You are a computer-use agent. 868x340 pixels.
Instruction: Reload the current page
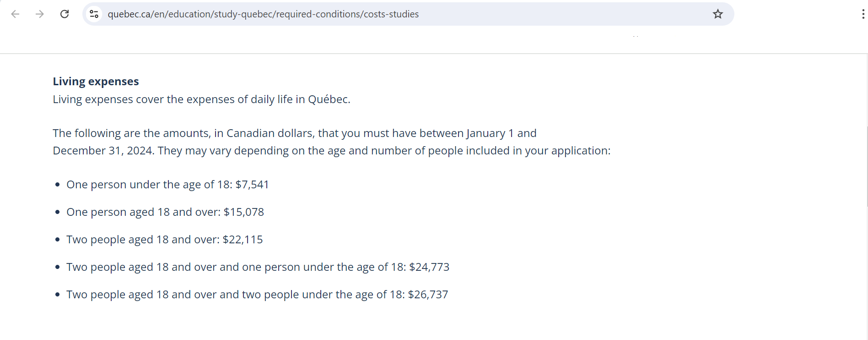[65, 14]
